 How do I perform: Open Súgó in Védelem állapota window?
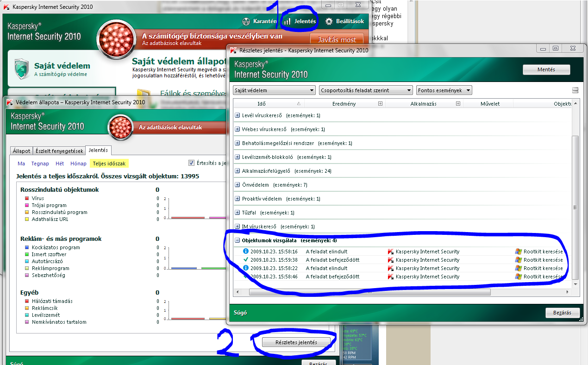[17, 363]
